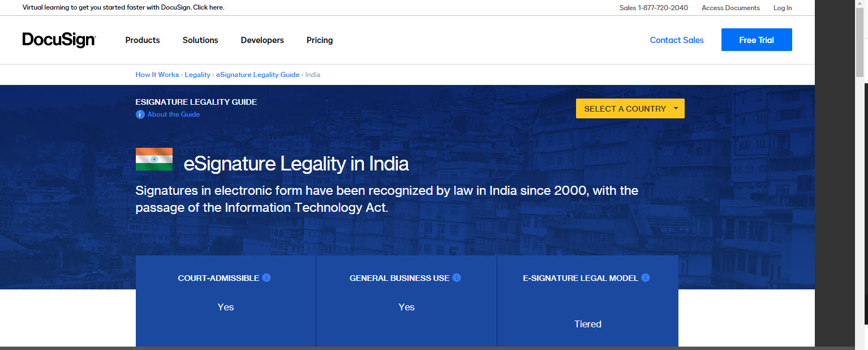Open the Legality breadcrumb link
The width and height of the screenshot is (868, 350).
pyautogui.click(x=197, y=74)
